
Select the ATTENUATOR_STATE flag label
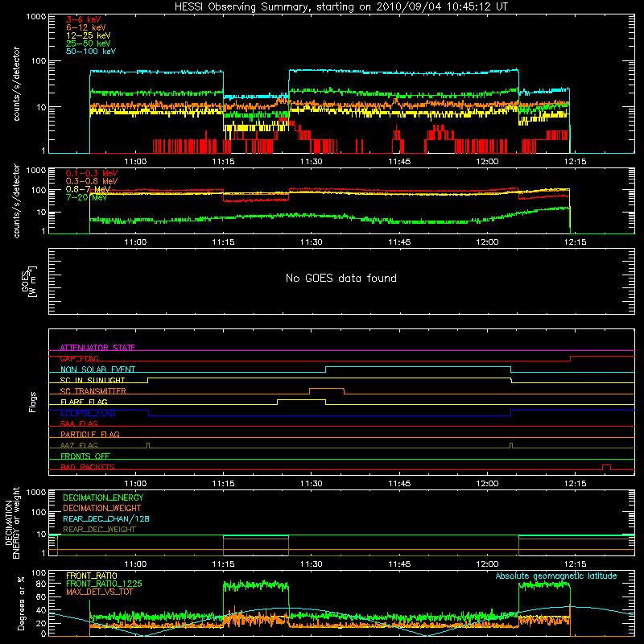click(x=97, y=348)
